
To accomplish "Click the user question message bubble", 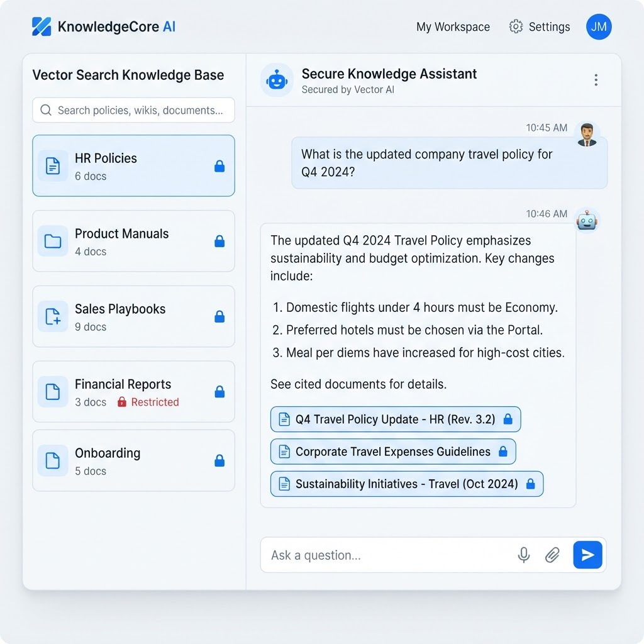I will click(449, 163).
